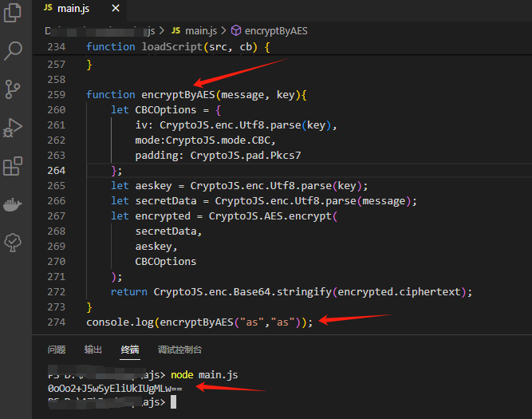The width and height of the screenshot is (532, 419).
Task: Click the terminal output 0oOo2+J5w5yEliUkIUgMLw==
Action: (115, 389)
